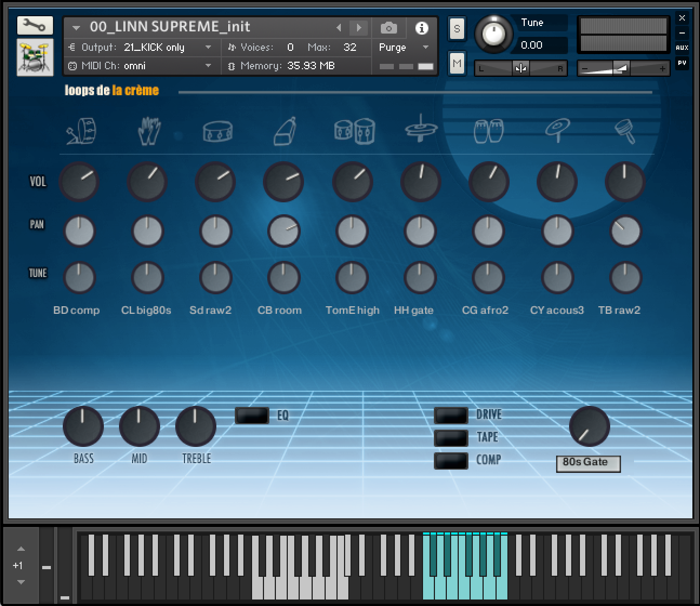Toggle the EQ switch
The height and width of the screenshot is (606, 700).
tap(252, 416)
